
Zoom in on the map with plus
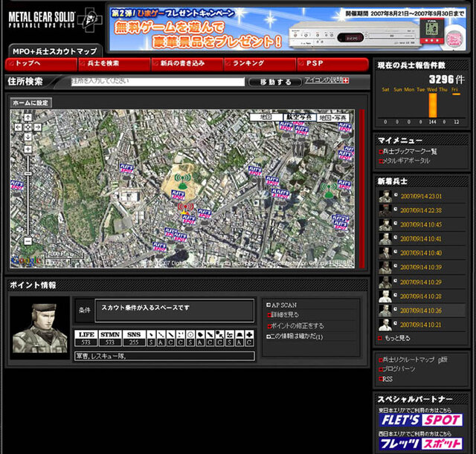[x=28, y=149]
